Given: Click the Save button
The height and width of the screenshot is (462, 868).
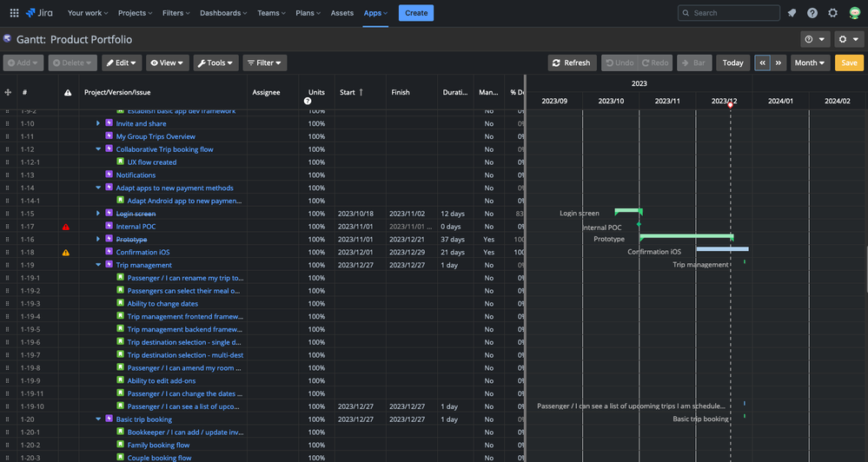Looking at the screenshot, I should (x=849, y=63).
